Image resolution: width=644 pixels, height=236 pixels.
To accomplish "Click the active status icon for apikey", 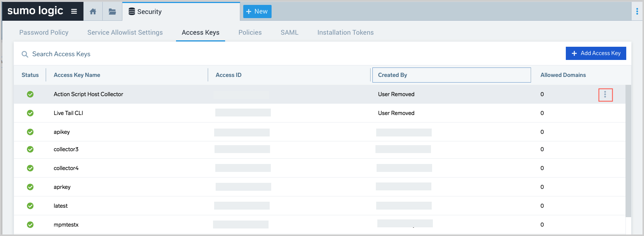I will point(30,132).
